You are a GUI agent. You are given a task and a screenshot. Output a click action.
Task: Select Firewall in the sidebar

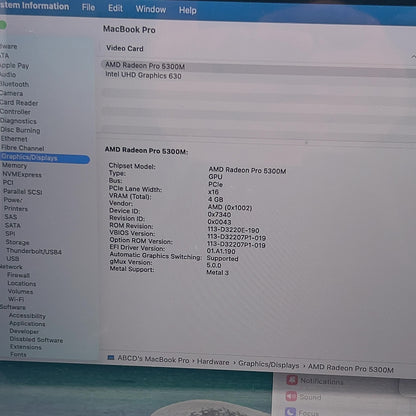[x=19, y=275]
